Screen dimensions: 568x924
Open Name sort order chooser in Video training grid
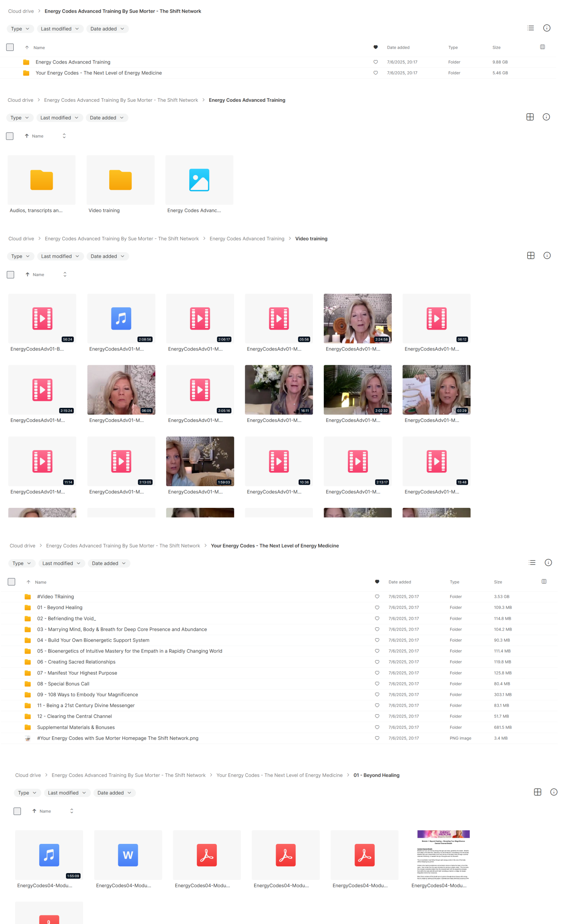coord(65,274)
